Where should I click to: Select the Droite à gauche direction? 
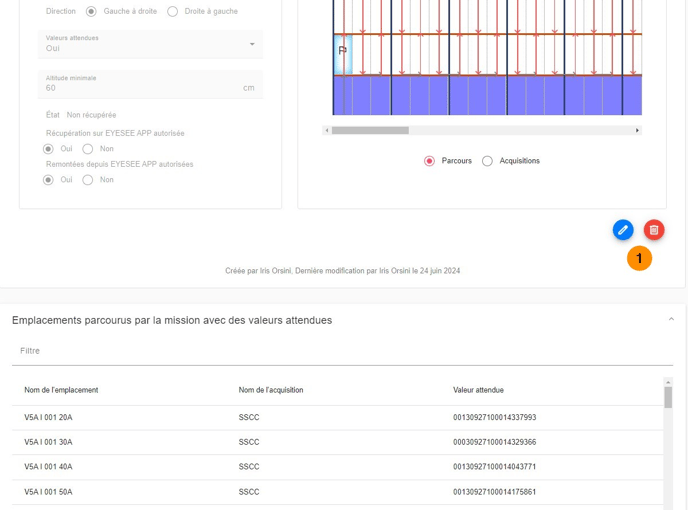(x=172, y=12)
